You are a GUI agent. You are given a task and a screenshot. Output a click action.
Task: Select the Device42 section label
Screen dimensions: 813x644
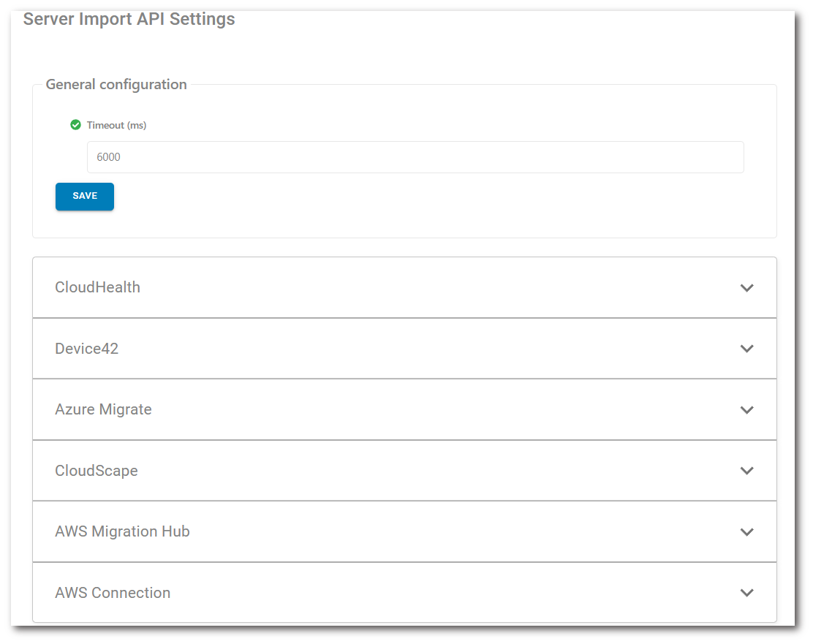(x=86, y=349)
